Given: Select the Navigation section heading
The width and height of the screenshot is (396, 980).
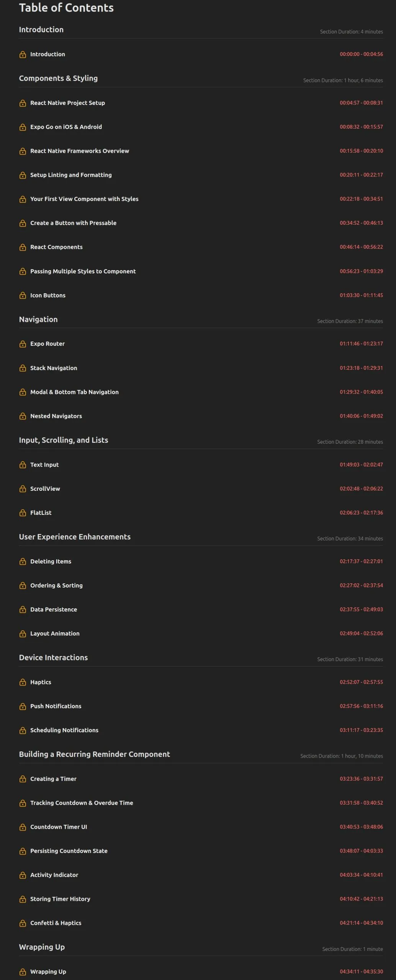Looking at the screenshot, I should 38,319.
